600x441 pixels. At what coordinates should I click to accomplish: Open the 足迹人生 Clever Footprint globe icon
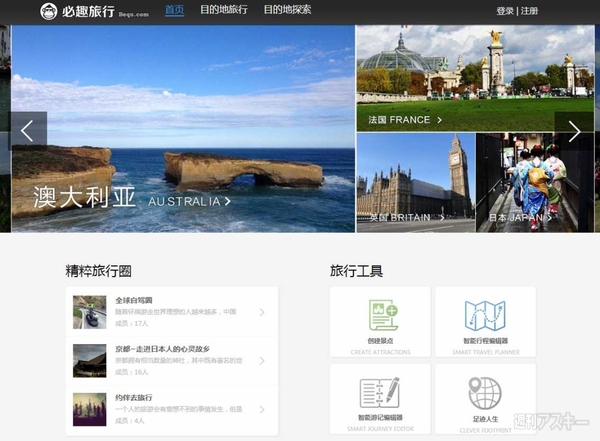[485, 393]
